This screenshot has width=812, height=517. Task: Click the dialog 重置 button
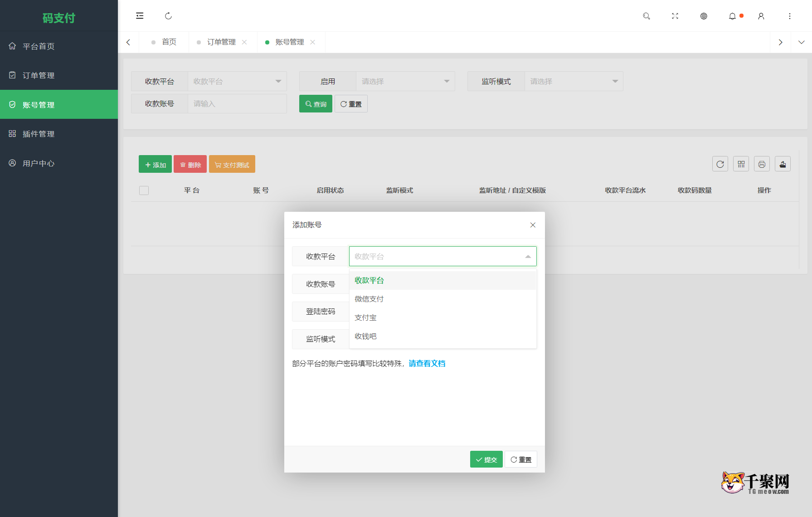tap(521, 459)
